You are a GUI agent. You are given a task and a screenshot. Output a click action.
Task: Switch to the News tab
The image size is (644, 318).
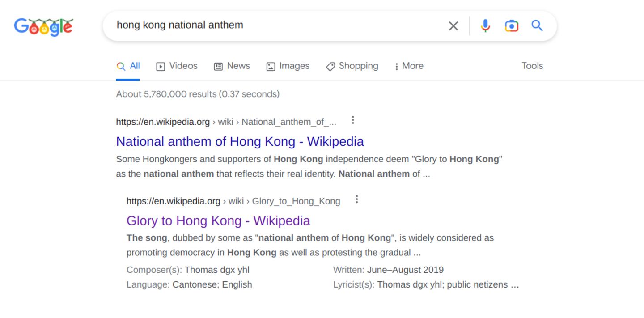point(232,66)
